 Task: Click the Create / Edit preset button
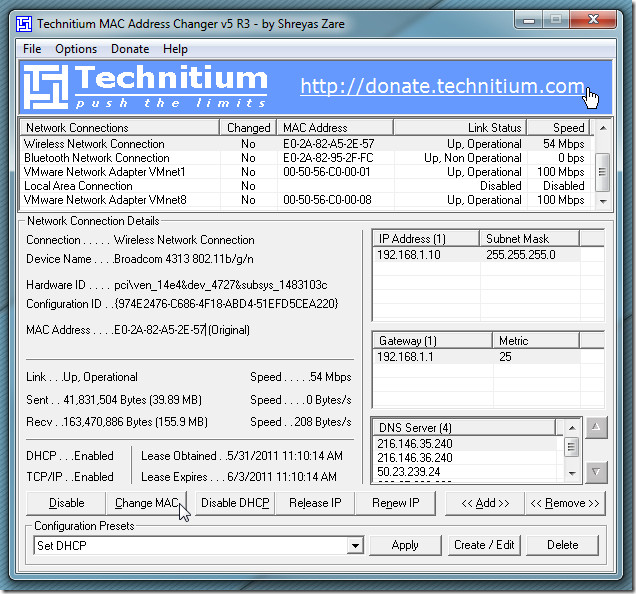484,545
